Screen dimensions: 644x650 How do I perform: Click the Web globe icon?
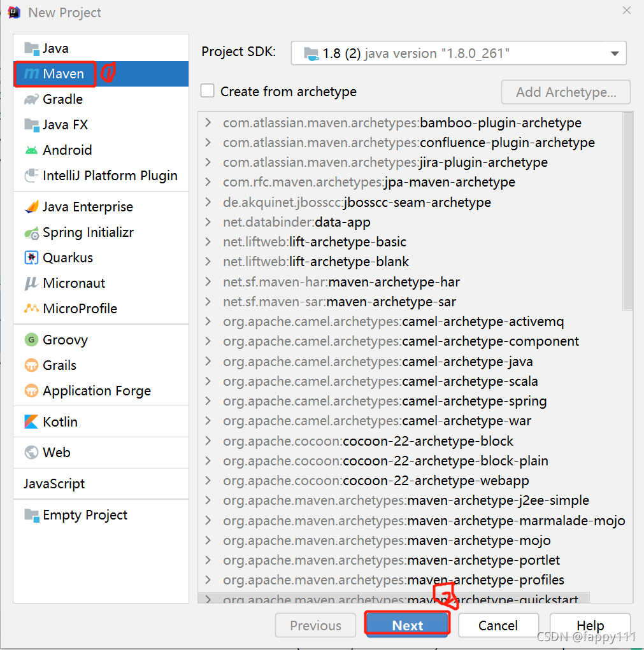[31, 452]
